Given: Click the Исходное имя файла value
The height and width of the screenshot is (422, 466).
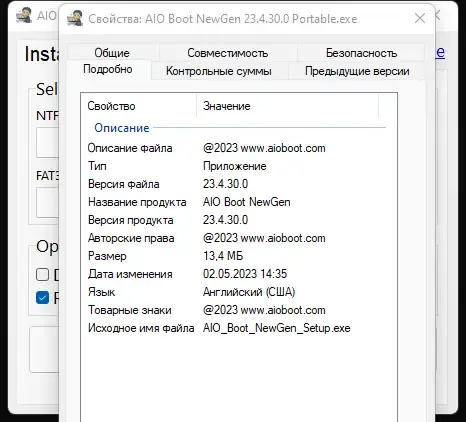Looking at the screenshot, I should [277, 328].
